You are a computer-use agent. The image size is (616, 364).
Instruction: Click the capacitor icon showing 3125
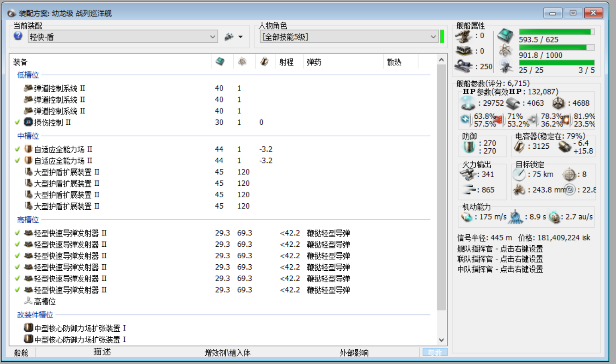tap(519, 147)
